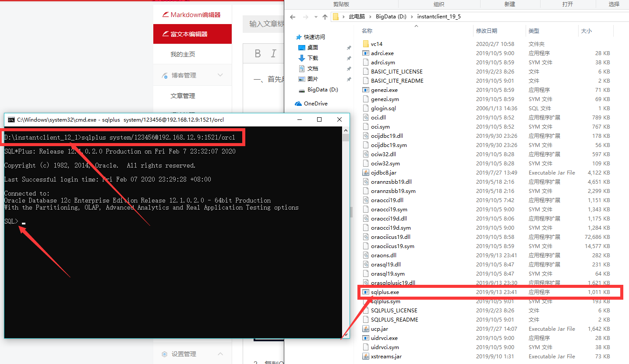629x364 pixels.
Task: Go up one folder level in Explorer
Action: click(x=325, y=17)
